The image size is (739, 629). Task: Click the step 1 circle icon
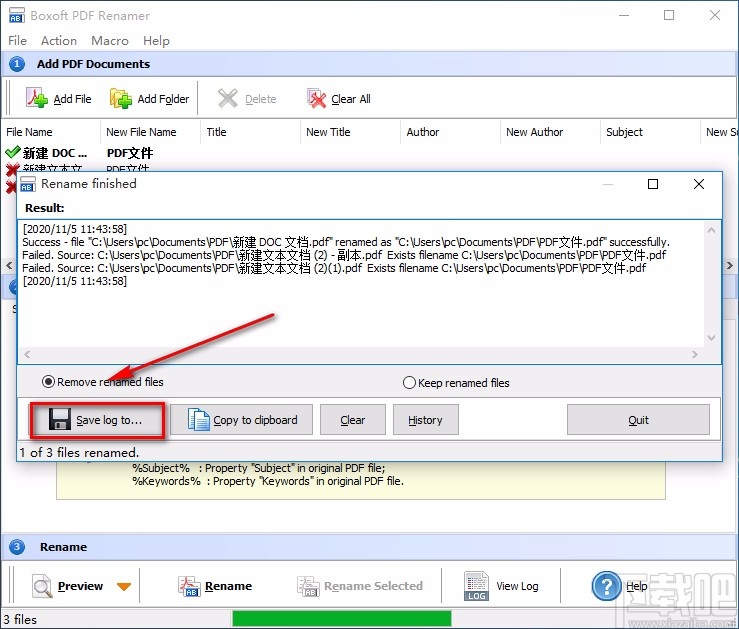click(x=17, y=64)
